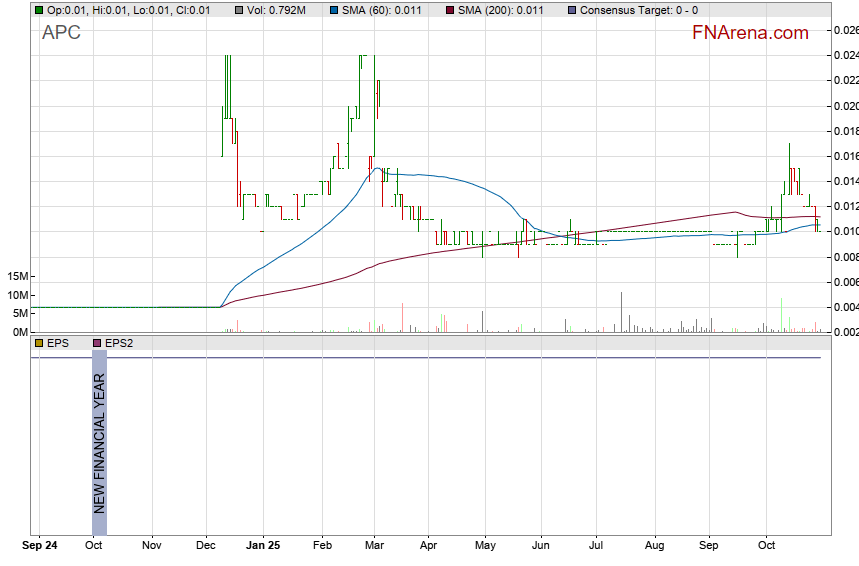Click the Sep 24 date axis label
Screen dimensions: 859x566
pos(40,547)
